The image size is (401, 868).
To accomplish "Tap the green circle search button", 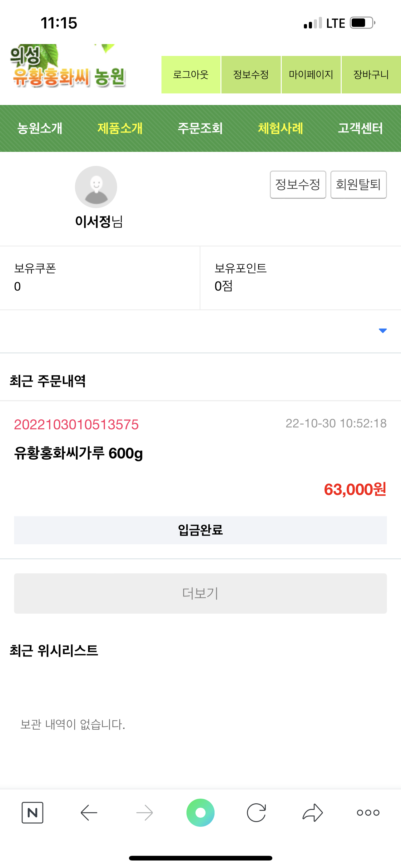I will click(200, 812).
